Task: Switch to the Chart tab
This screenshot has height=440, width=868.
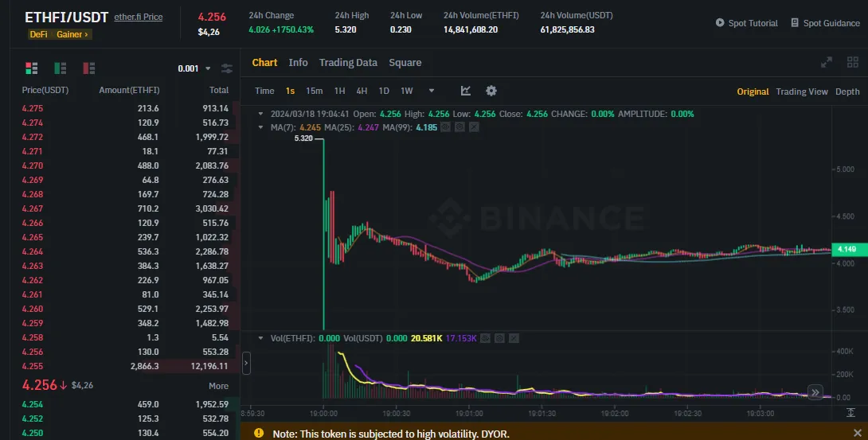Action: [264, 63]
